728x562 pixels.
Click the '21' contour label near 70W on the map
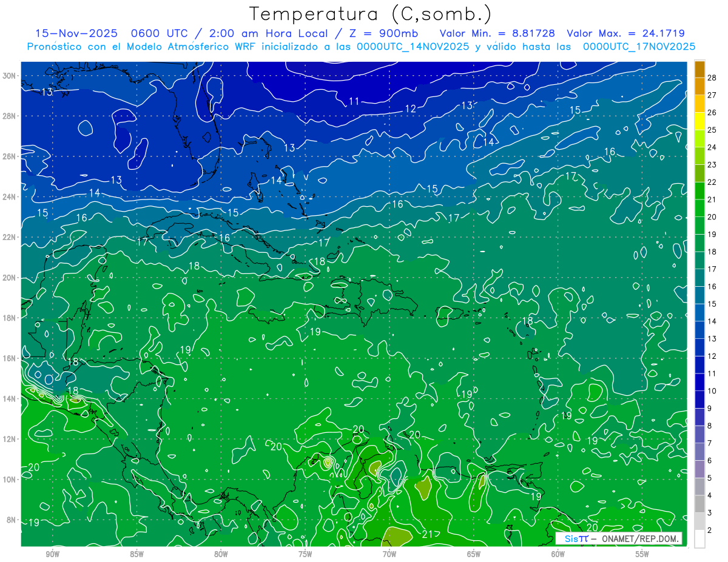(428, 534)
